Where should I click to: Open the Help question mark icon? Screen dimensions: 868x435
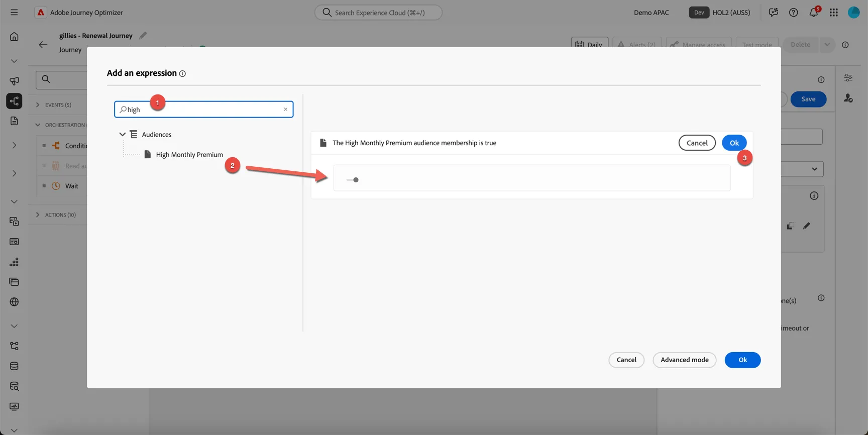click(793, 13)
